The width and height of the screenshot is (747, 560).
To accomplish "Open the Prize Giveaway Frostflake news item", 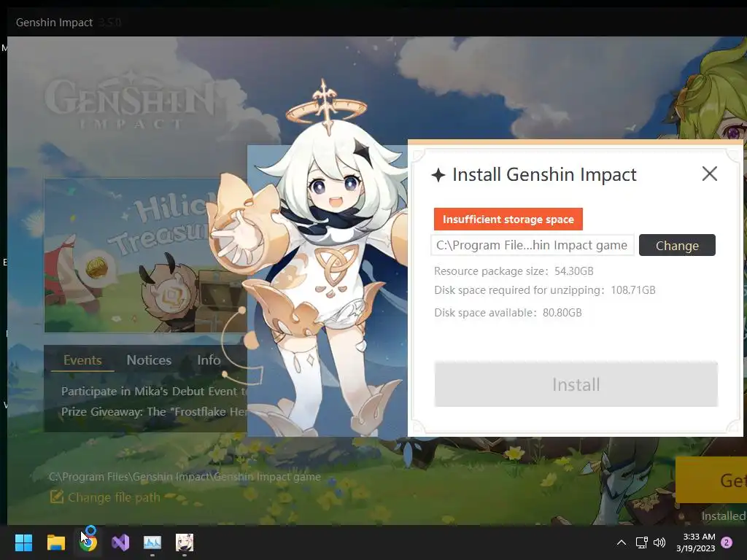I will pyautogui.click(x=155, y=412).
